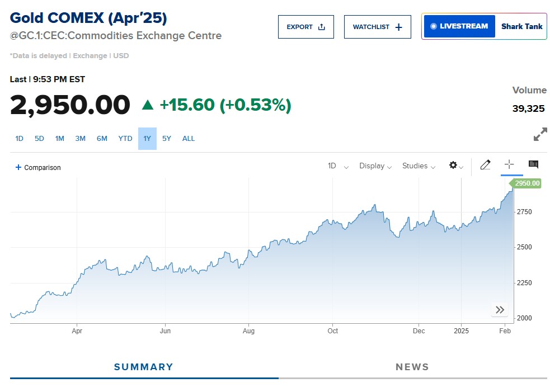Toggle the crosshair cursor tool
The width and height of the screenshot is (550, 392).
coord(509,164)
